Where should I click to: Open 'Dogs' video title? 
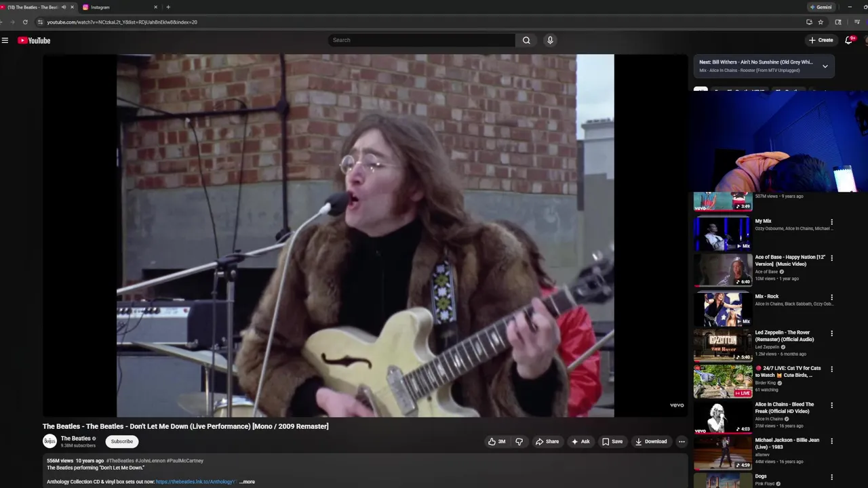click(761, 476)
